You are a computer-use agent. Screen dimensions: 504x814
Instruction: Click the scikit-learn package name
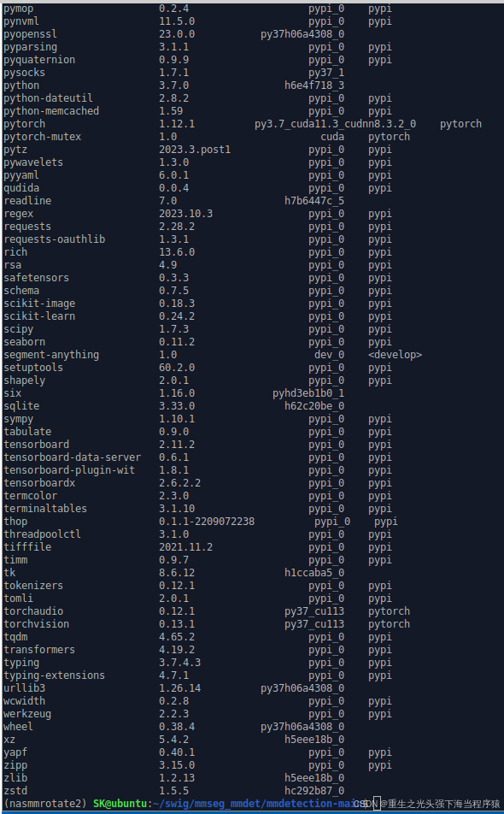click(x=39, y=316)
